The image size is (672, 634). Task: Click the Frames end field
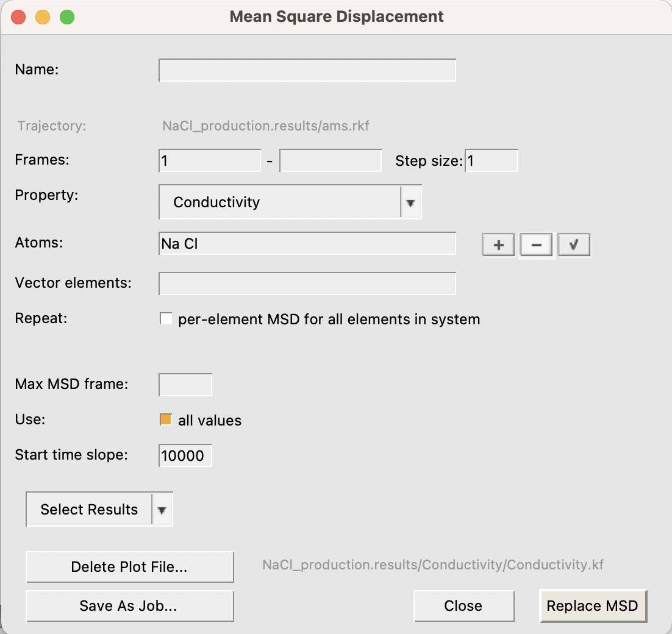(330, 161)
